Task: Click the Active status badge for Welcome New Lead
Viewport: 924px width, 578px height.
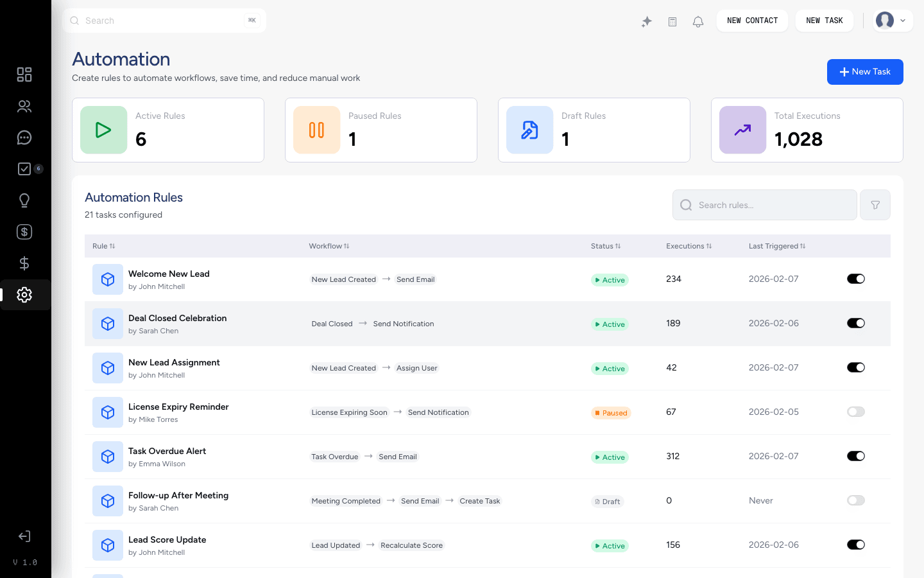Action: pos(610,280)
